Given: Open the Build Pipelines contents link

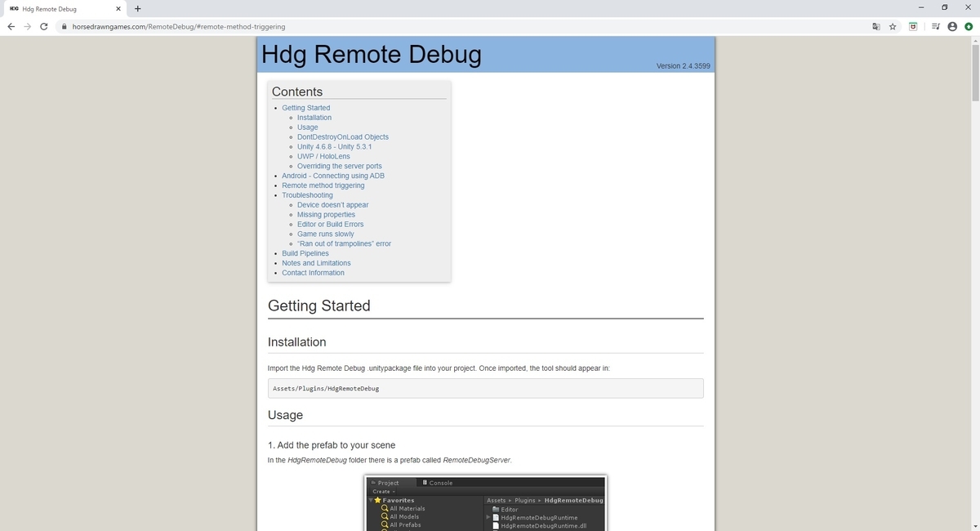Looking at the screenshot, I should (x=305, y=253).
